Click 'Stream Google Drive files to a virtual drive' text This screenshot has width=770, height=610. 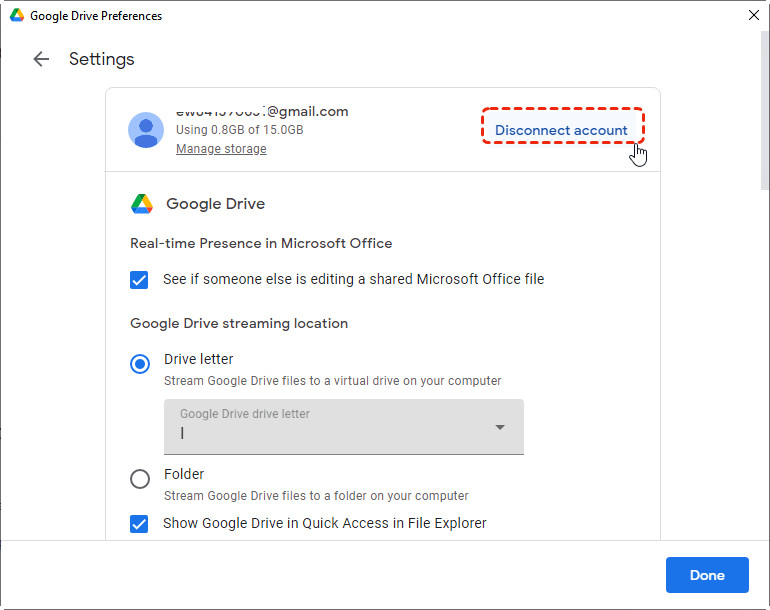(x=332, y=381)
